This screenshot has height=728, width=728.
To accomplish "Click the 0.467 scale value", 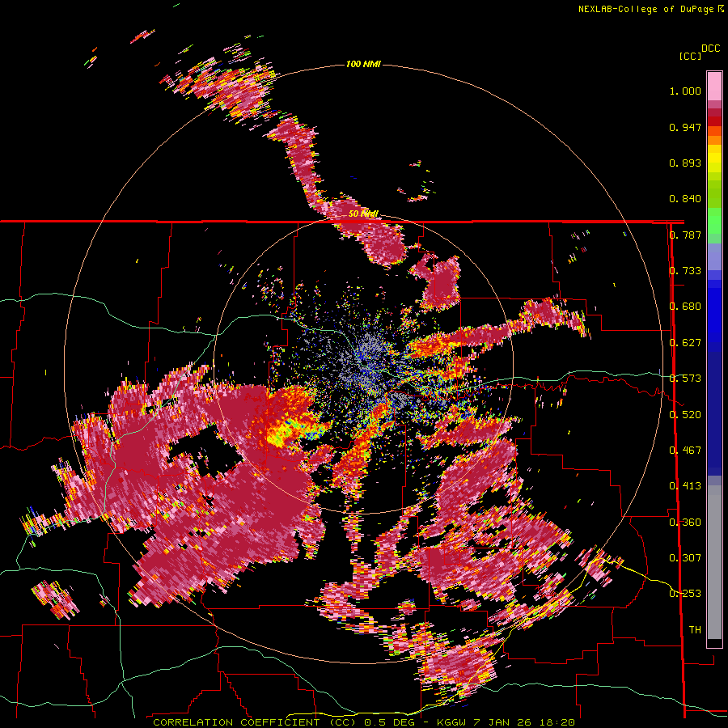I will pos(685,451).
